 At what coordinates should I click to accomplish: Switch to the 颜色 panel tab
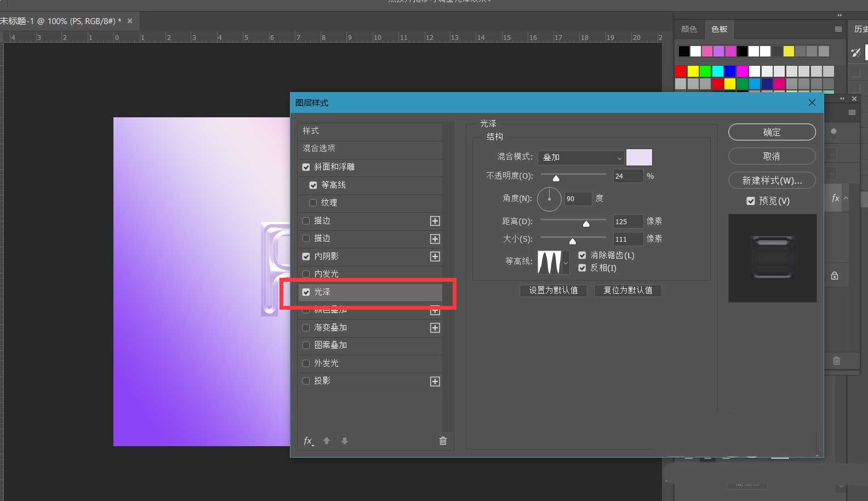(689, 29)
